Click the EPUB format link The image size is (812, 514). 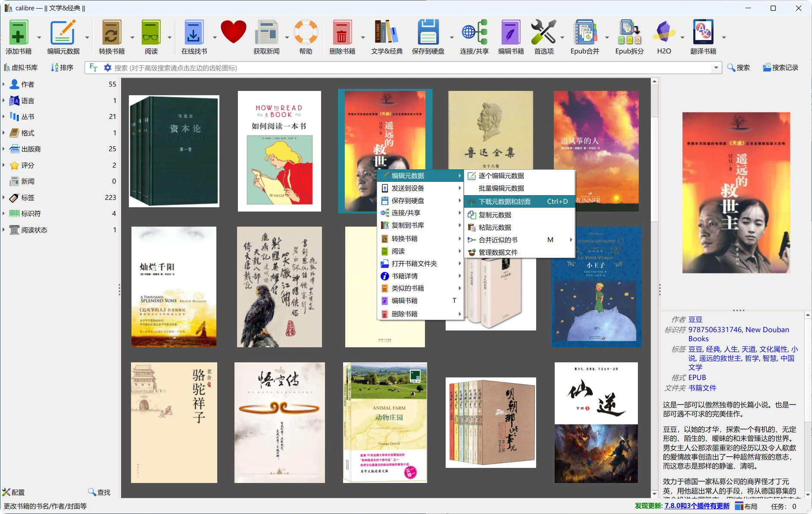click(697, 377)
